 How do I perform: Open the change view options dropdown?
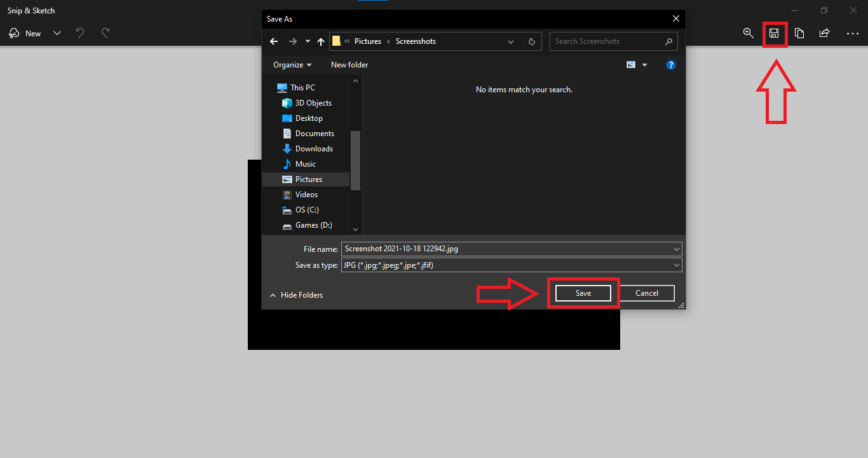click(x=644, y=65)
